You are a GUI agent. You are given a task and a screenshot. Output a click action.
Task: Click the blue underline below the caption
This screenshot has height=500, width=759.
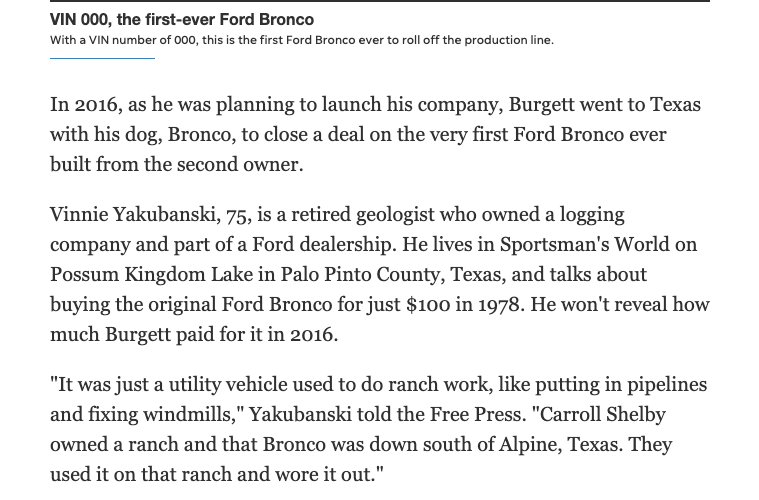point(102,58)
